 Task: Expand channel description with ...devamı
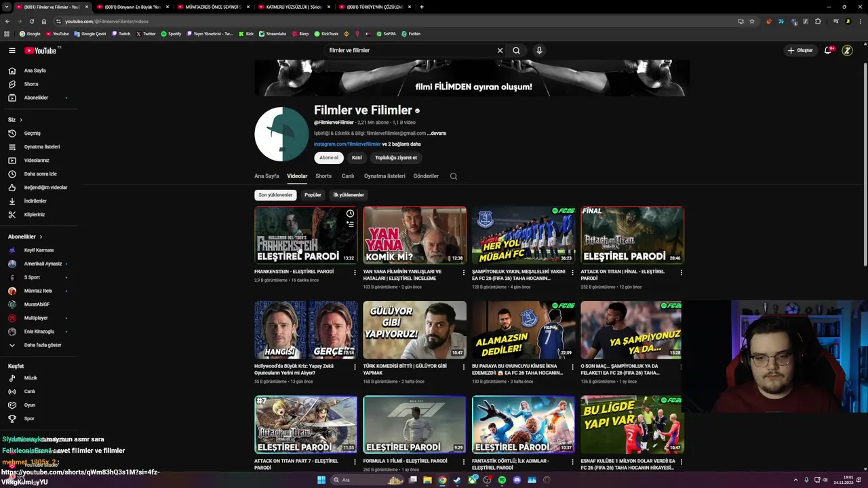coord(437,134)
